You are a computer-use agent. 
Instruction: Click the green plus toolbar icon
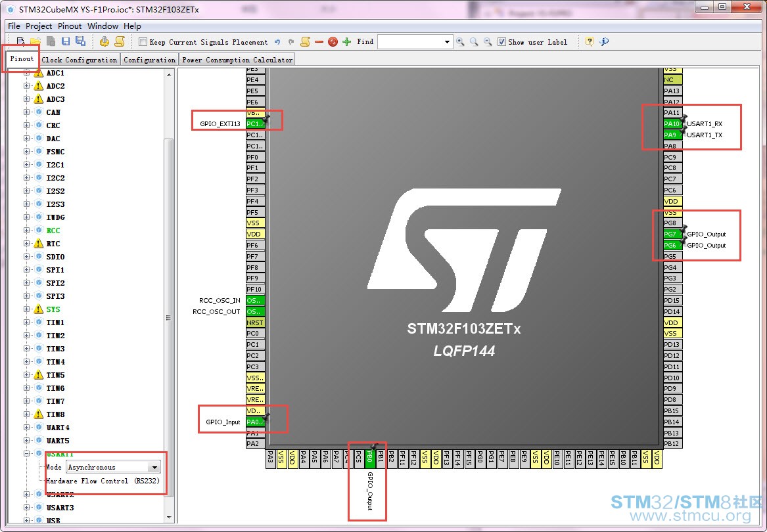347,42
